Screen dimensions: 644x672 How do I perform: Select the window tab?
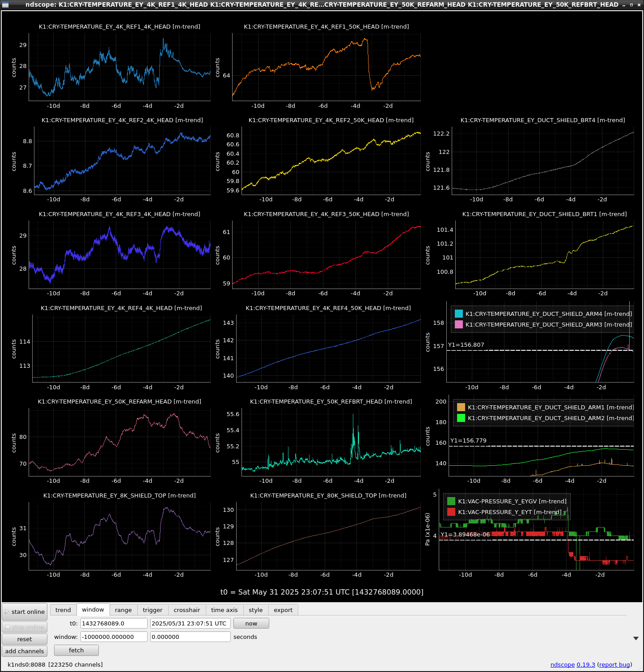pyautogui.click(x=93, y=609)
